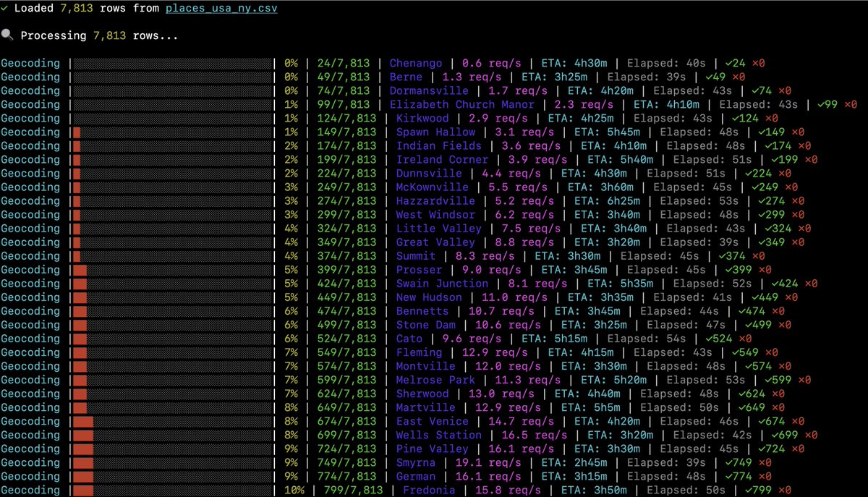Viewport: 868px width, 497px height.
Task: Click the Pine Valley place name
Action: 432,449
